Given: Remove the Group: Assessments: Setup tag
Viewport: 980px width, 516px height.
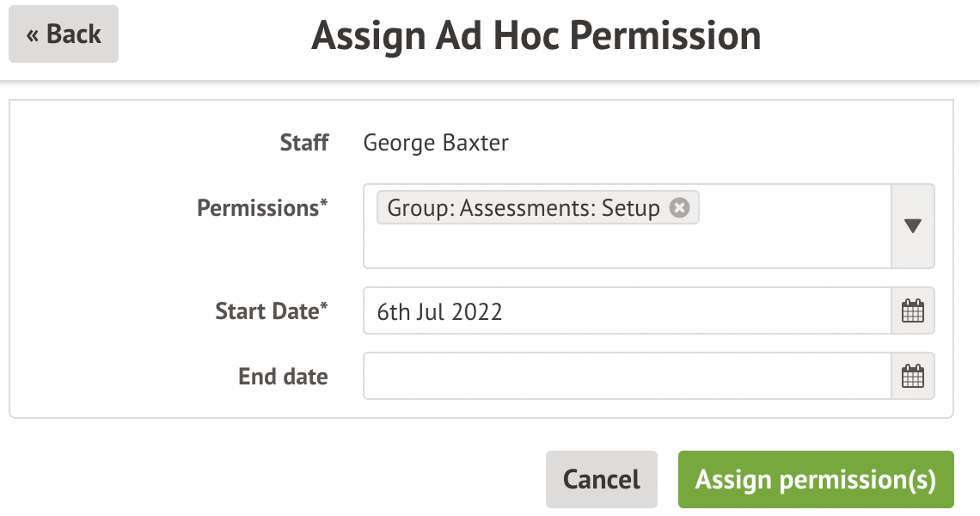Looking at the screenshot, I should 679,208.
